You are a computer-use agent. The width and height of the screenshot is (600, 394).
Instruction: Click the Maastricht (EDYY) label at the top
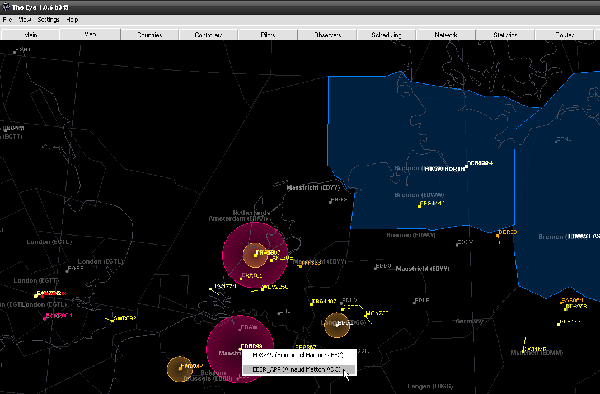[313, 188]
